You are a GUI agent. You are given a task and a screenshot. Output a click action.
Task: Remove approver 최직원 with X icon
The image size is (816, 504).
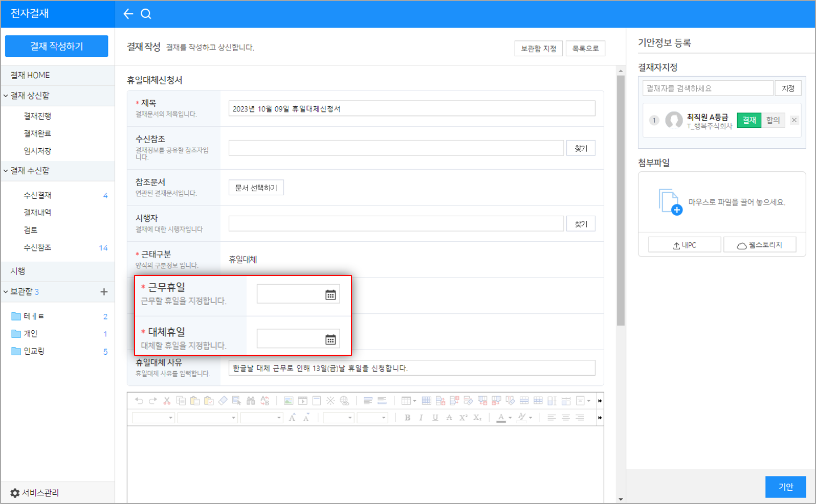tap(794, 120)
